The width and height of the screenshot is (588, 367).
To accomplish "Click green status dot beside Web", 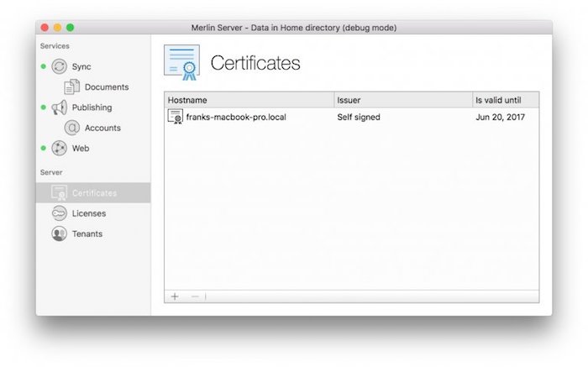I will pos(44,148).
